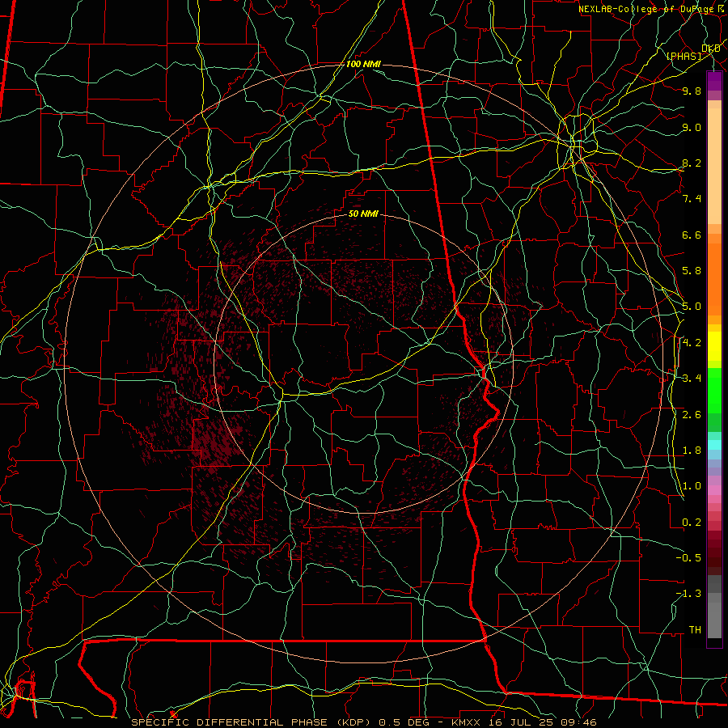Click the 1.0 value on the color scale
The height and width of the screenshot is (728, 728).
coord(692,486)
